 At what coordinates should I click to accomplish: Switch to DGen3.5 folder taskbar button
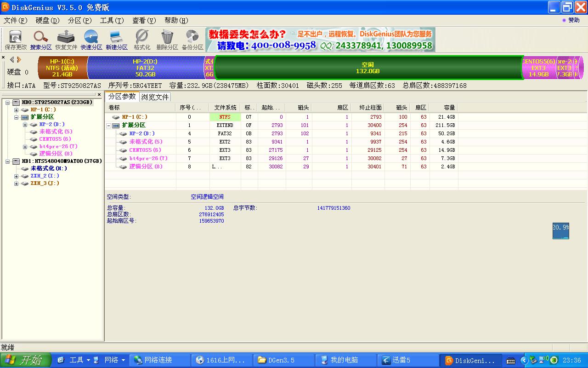(x=284, y=360)
